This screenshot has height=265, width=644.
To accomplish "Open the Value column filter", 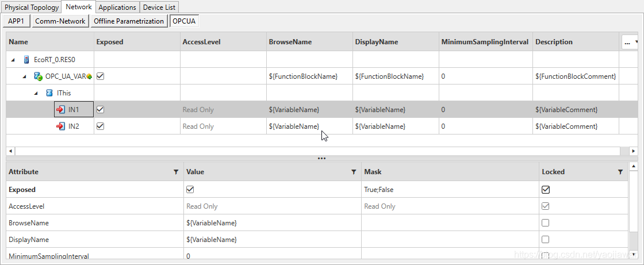I will pyautogui.click(x=354, y=172).
